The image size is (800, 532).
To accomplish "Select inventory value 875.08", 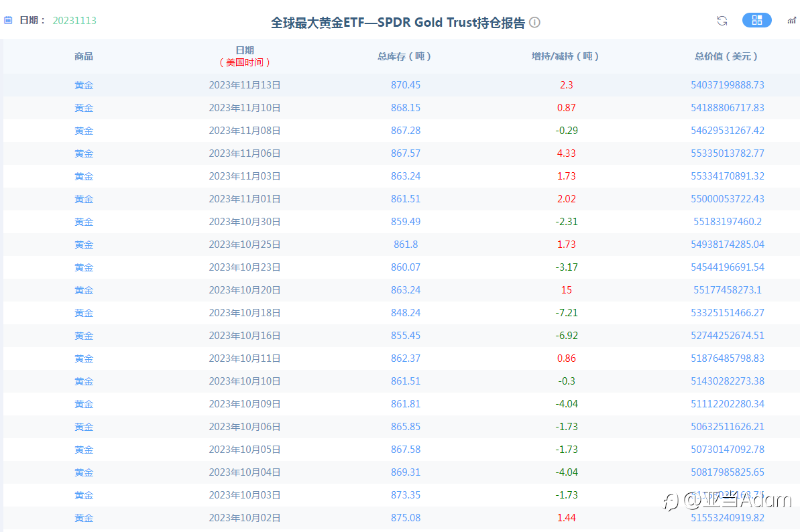I will [406, 518].
